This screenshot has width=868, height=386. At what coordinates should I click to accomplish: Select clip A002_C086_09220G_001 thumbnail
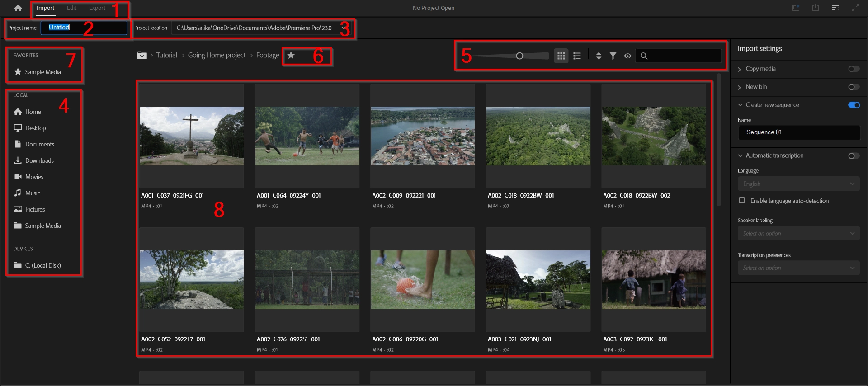[x=423, y=280]
